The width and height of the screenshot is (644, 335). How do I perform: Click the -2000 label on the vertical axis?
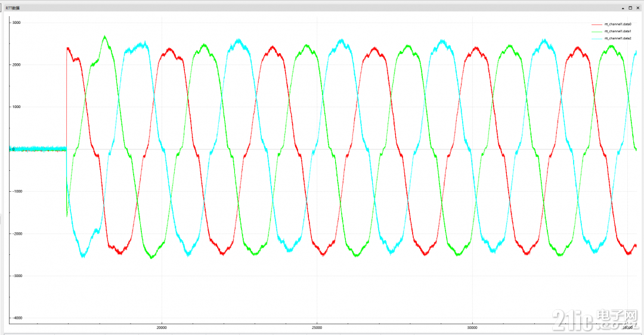tap(17, 233)
